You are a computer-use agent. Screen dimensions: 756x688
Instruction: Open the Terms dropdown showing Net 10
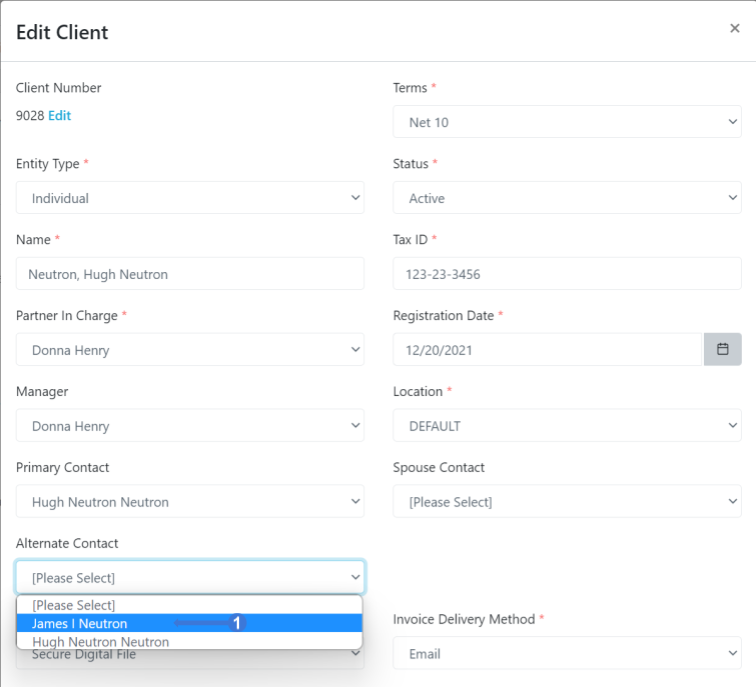click(567, 121)
